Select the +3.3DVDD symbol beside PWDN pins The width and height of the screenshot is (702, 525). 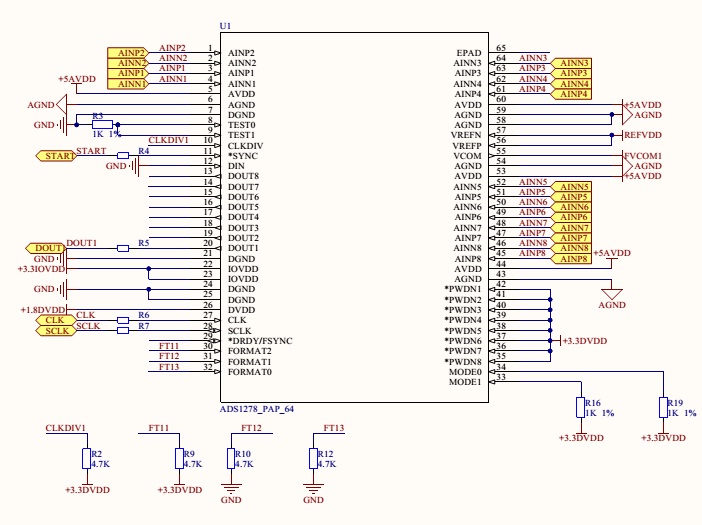584,341
